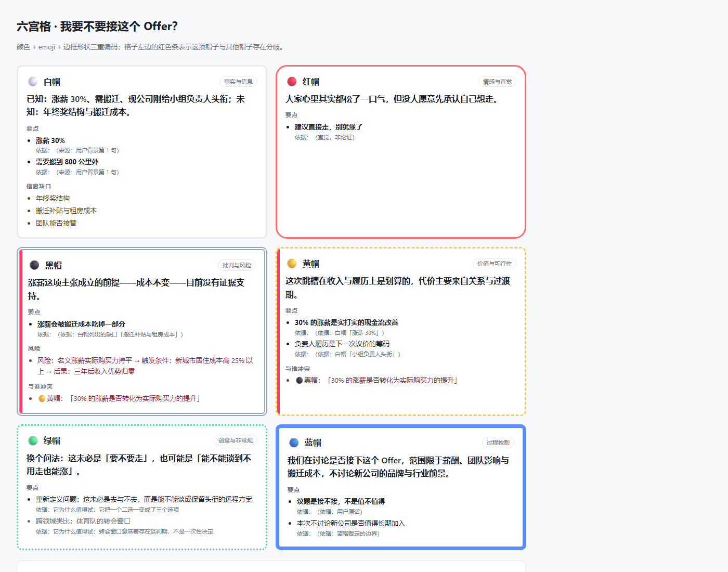Select the 事实与信息 tag
The width and height of the screenshot is (728, 572).
click(238, 82)
